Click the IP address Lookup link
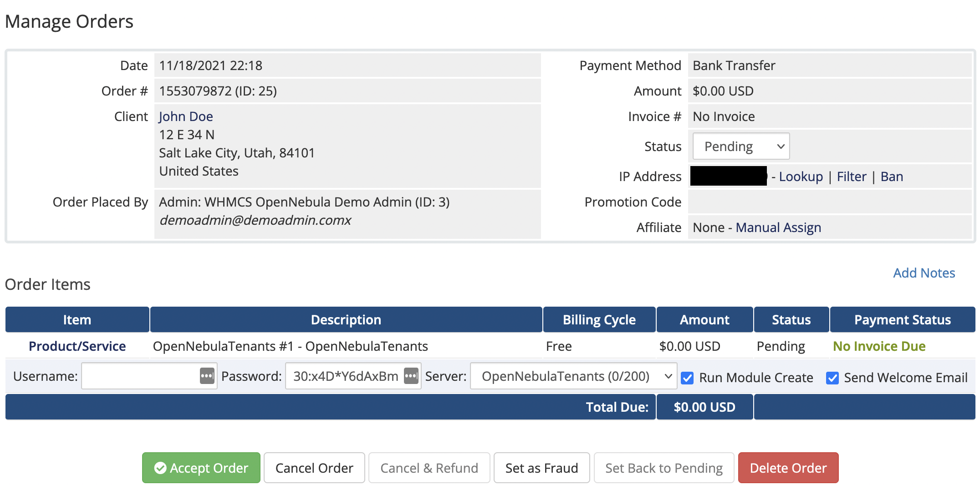 pyautogui.click(x=801, y=177)
